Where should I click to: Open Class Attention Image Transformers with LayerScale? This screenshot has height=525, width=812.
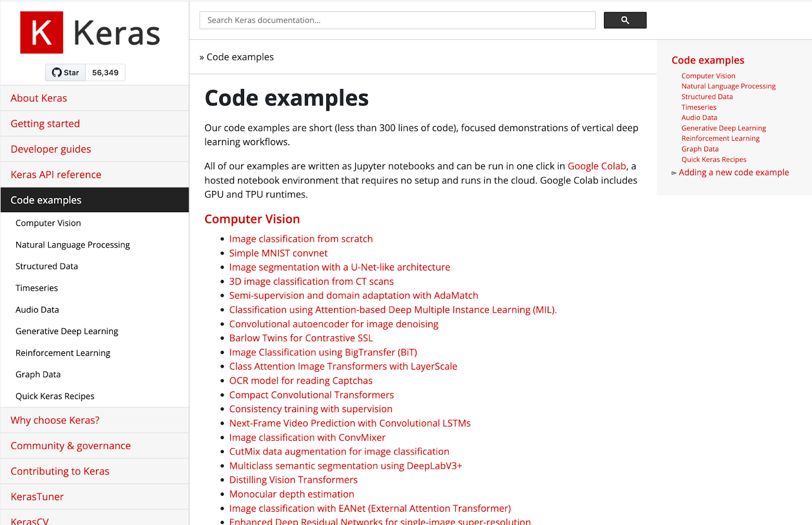click(x=343, y=367)
